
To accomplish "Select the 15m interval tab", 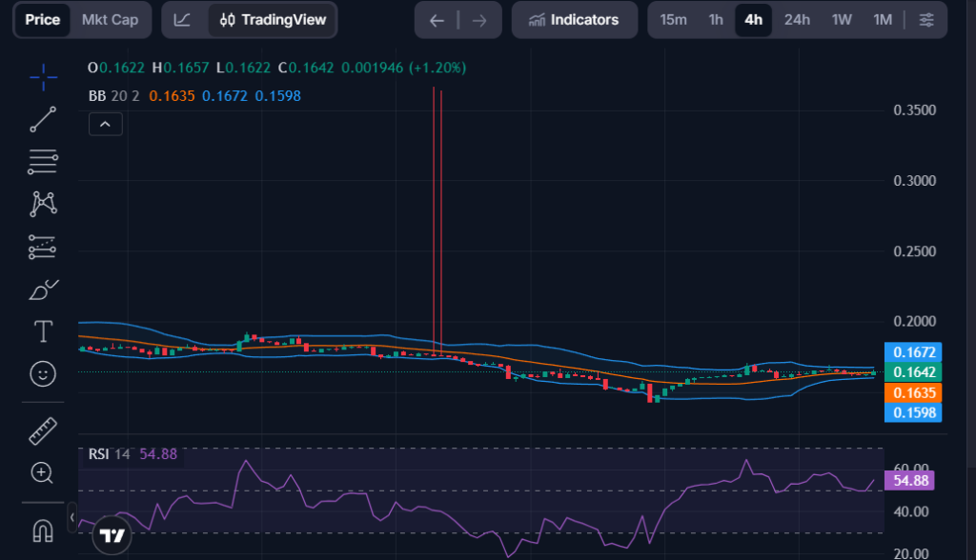I will point(674,19).
